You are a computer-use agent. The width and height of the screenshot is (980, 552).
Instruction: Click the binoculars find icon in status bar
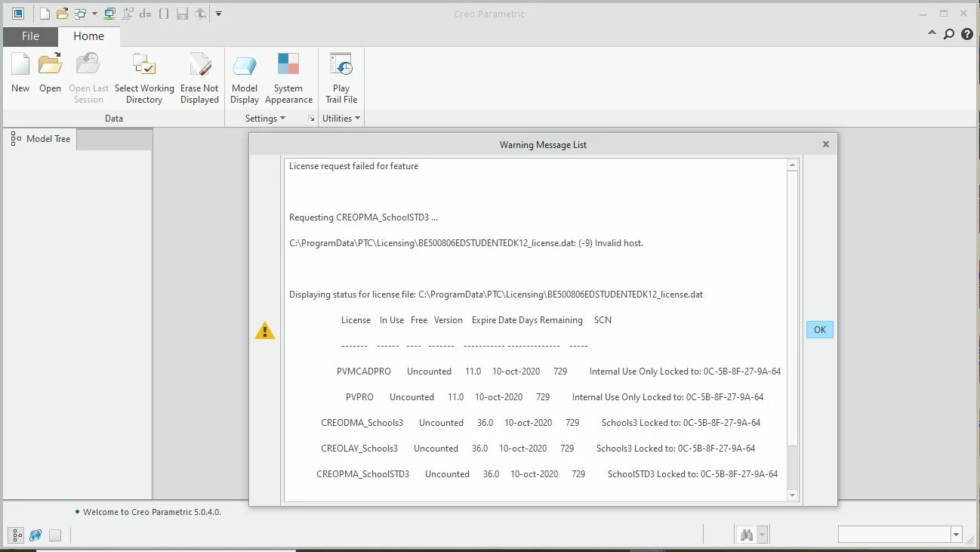747,535
